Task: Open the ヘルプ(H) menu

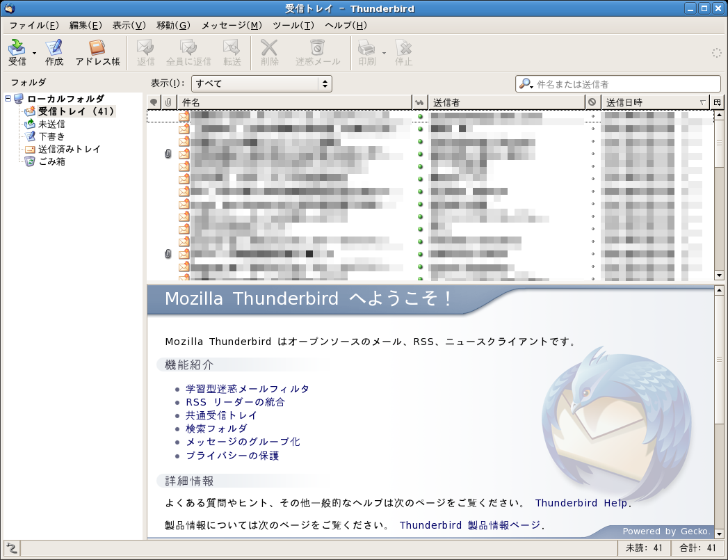Action: pos(346,25)
